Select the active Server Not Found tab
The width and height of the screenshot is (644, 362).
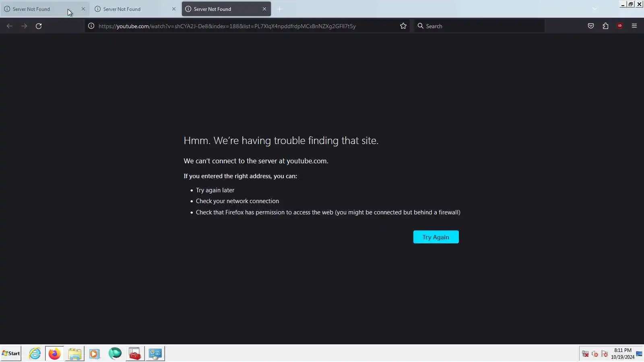click(x=226, y=9)
